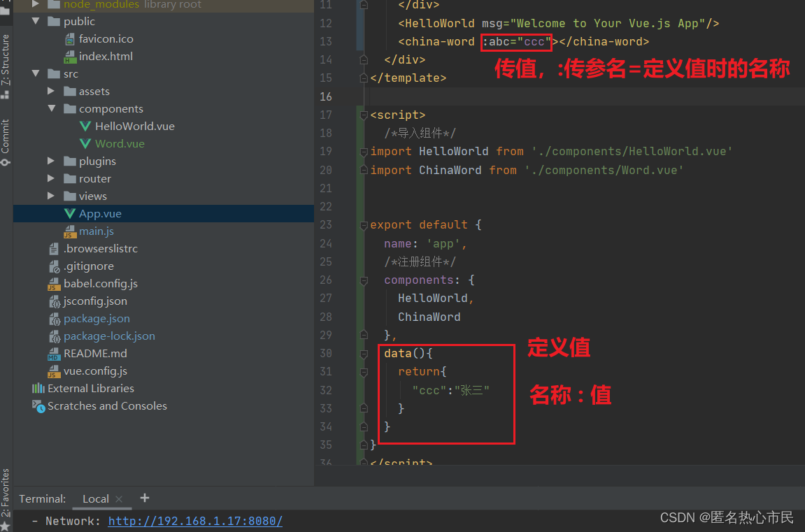
Task: Fold the script tag at line 17
Action: (x=363, y=115)
